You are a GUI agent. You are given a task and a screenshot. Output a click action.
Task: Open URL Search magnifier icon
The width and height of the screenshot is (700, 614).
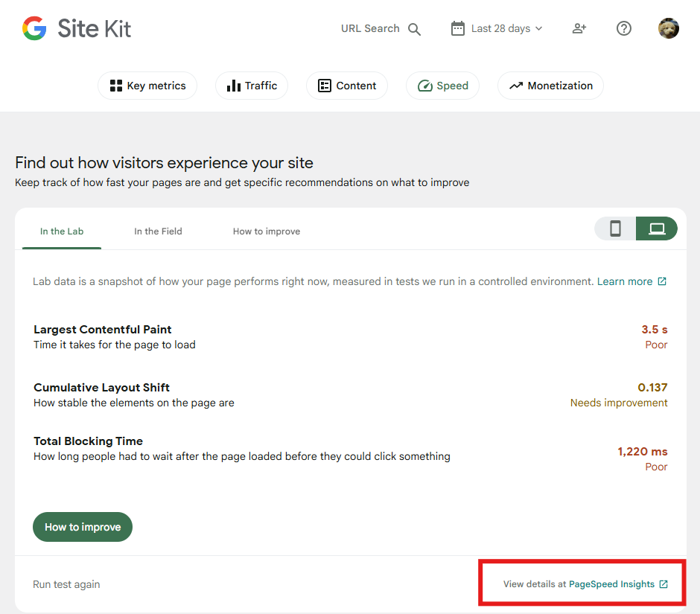coord(415,29)
